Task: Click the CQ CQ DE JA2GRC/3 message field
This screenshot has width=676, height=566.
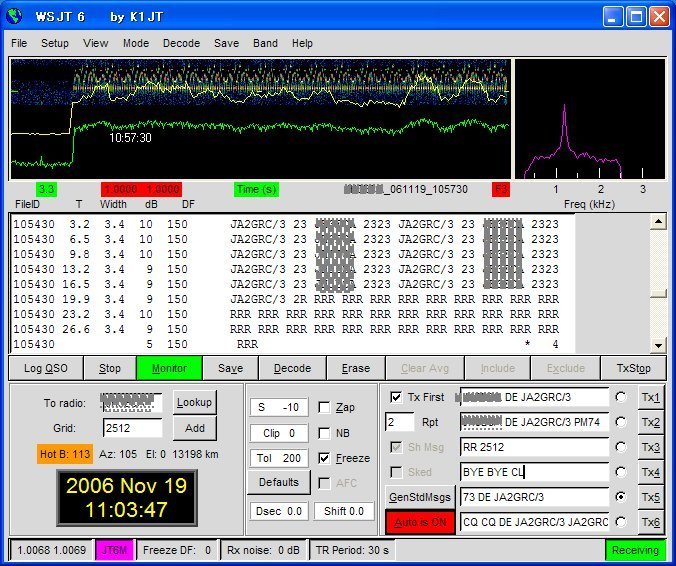Action: pos(535,522)
